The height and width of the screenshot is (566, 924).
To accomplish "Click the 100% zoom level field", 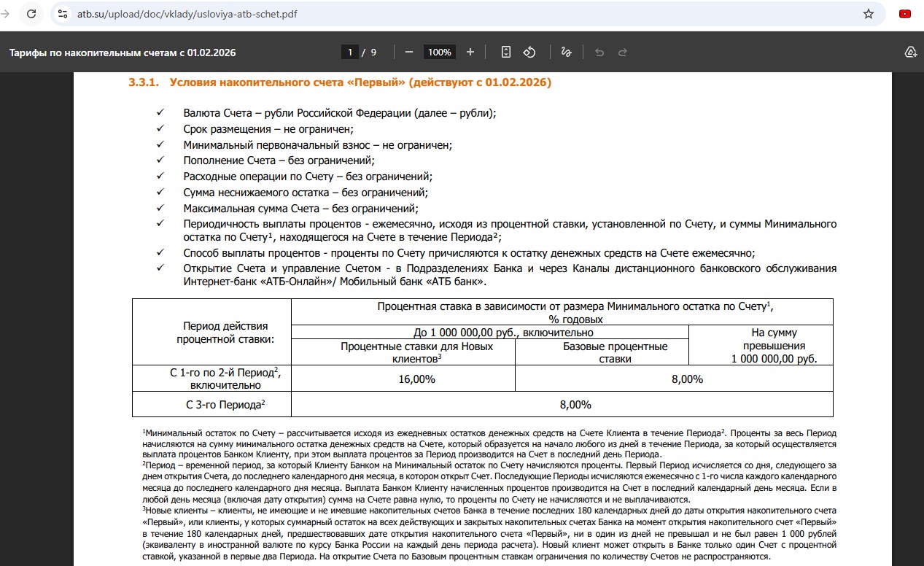I will (x=440, y=52).
